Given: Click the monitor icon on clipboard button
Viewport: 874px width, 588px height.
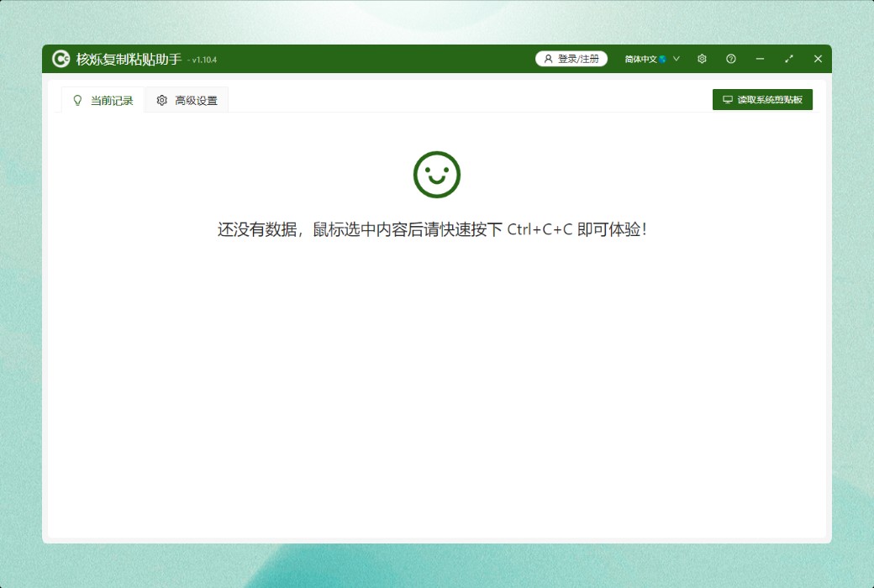Looking at the screenshot, I should tap(728, 100).
